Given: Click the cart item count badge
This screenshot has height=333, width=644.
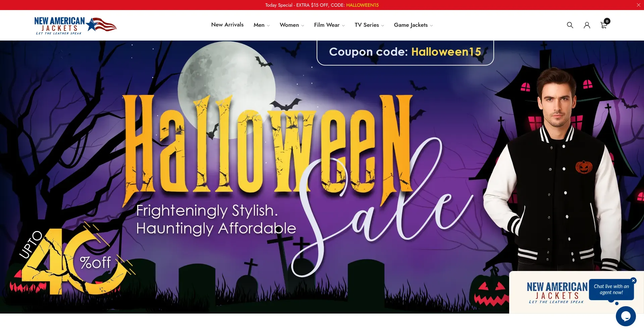Looking at the screenshot, I should [607, 21].
